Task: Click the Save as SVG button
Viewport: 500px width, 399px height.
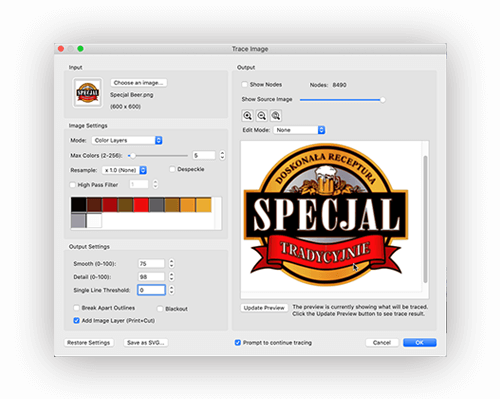Action: [x=146, y=343]
